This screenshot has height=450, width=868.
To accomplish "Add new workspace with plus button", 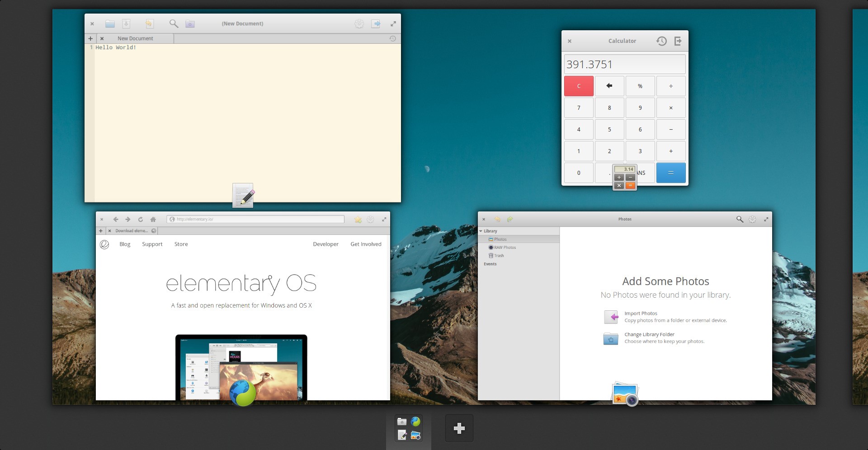I will point(459,428).
